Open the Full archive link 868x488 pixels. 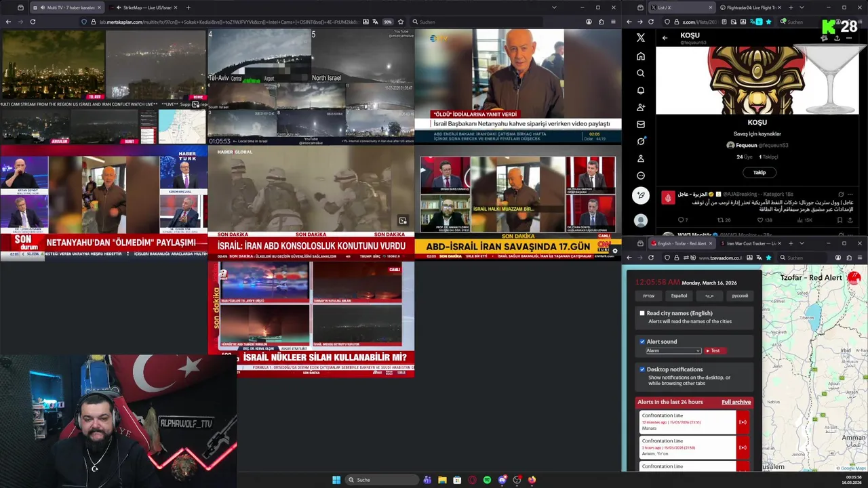[x=736, y=402]
